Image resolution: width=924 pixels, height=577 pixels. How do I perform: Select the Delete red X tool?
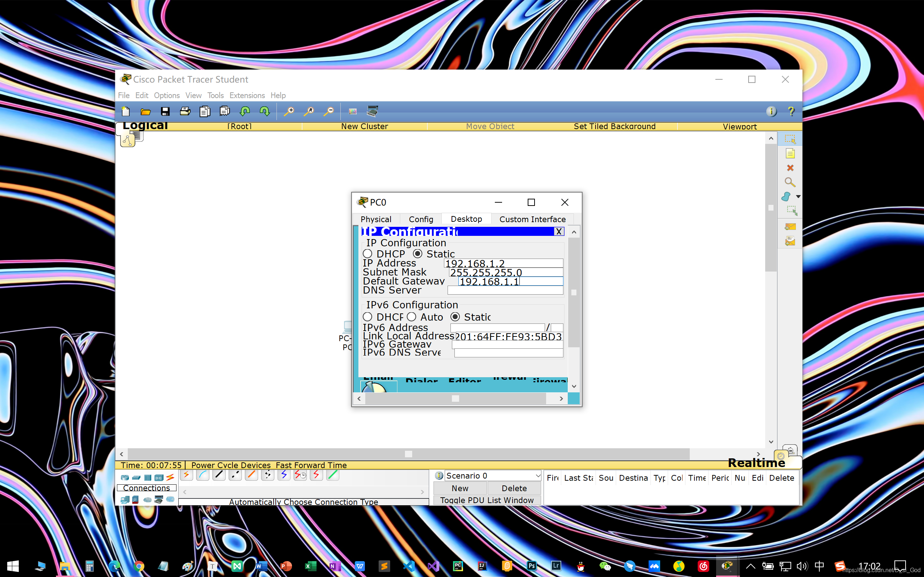(x=790, y=168)
